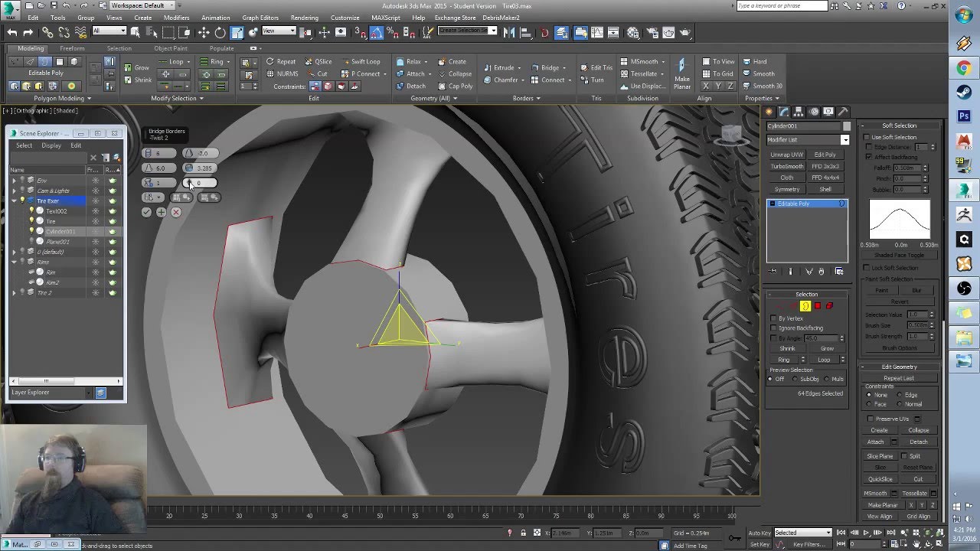
Task: Collapse the Tire Exer layer tree
Action: point(14,201)
